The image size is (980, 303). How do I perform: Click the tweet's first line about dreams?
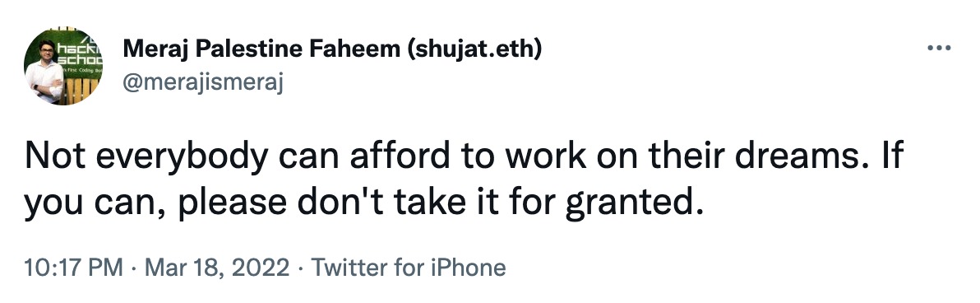(x=464, y=156)
